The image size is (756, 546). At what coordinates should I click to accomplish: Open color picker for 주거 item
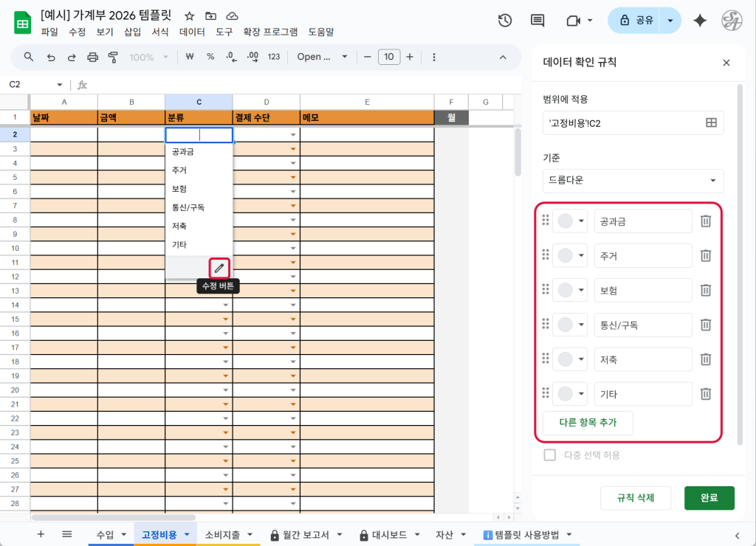pyautogui.click(x=571, y=255)
